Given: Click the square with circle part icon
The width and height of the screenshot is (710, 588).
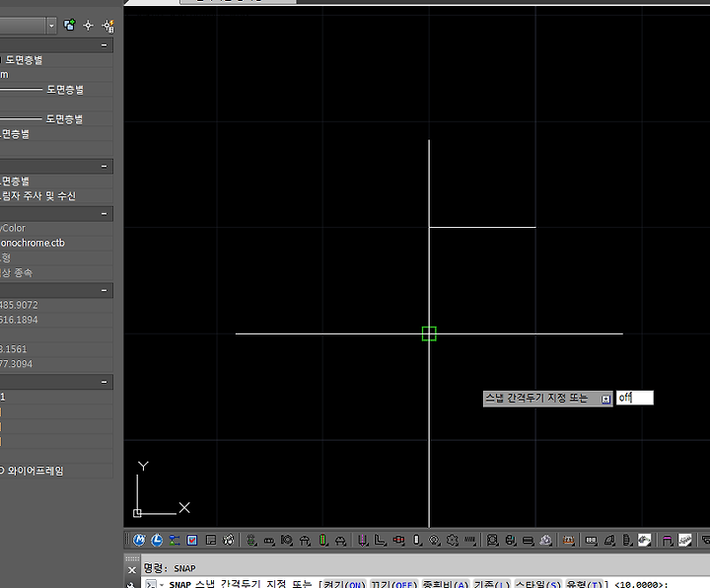Looking at the screenshot, I should tap(492, 540).
